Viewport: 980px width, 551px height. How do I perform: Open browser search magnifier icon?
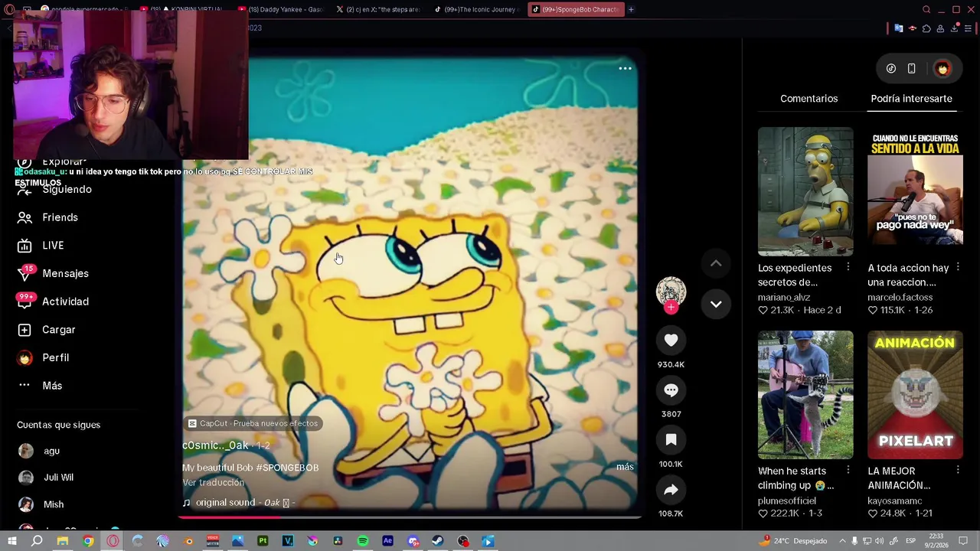point(926,9)
